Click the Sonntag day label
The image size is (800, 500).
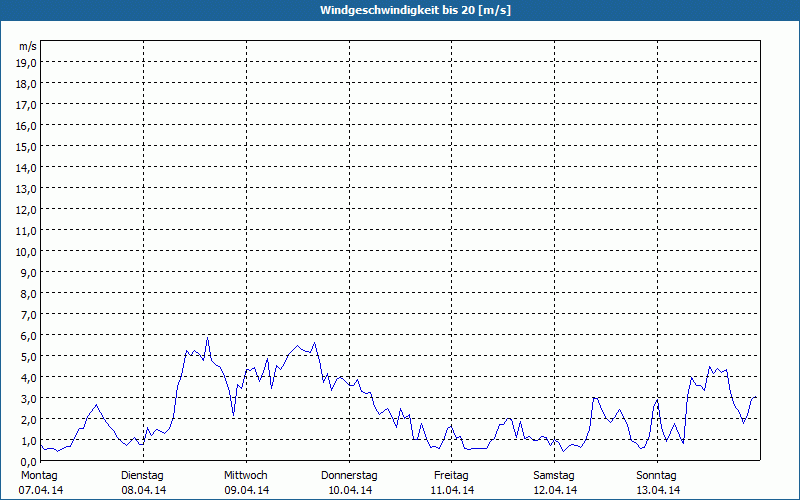657,475
